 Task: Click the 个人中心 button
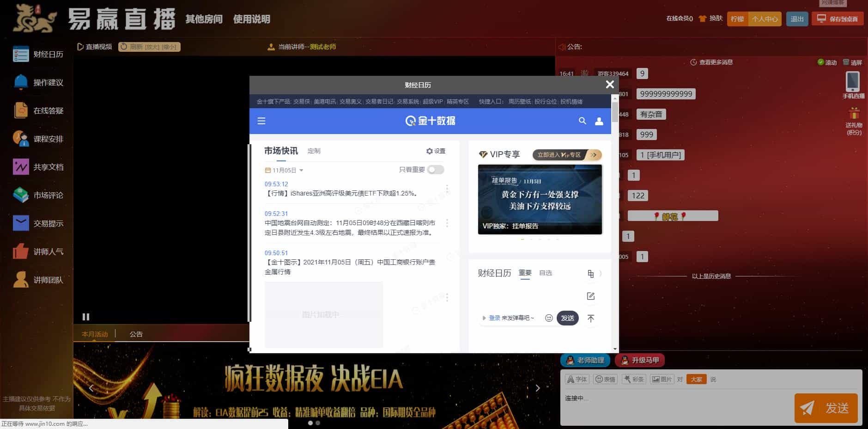(765, 19)
